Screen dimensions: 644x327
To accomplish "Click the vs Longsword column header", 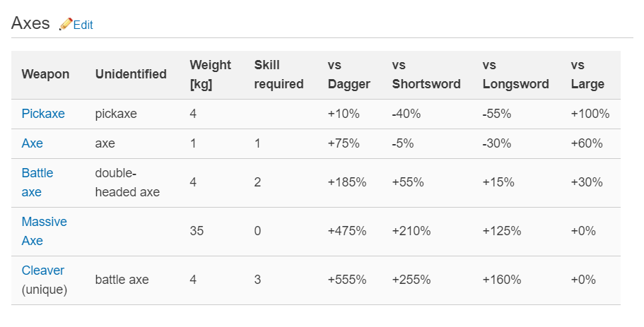I will click(515, 74).
